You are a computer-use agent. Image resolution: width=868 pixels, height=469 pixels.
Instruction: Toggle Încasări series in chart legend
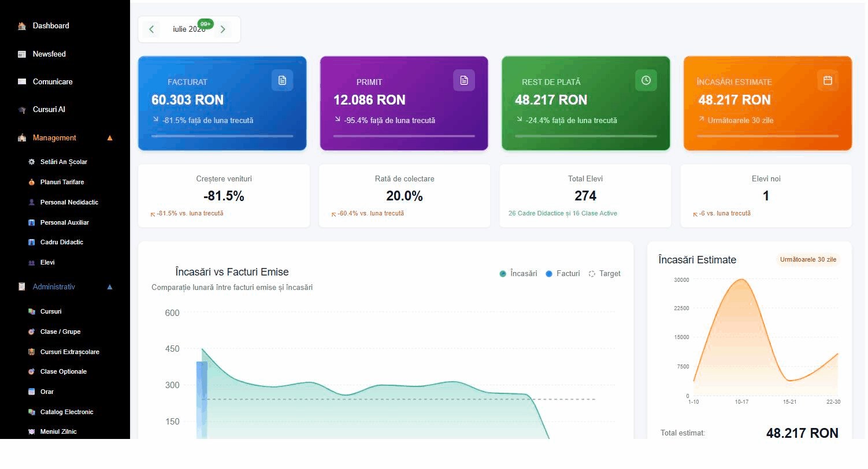click(x=518, y=274)
